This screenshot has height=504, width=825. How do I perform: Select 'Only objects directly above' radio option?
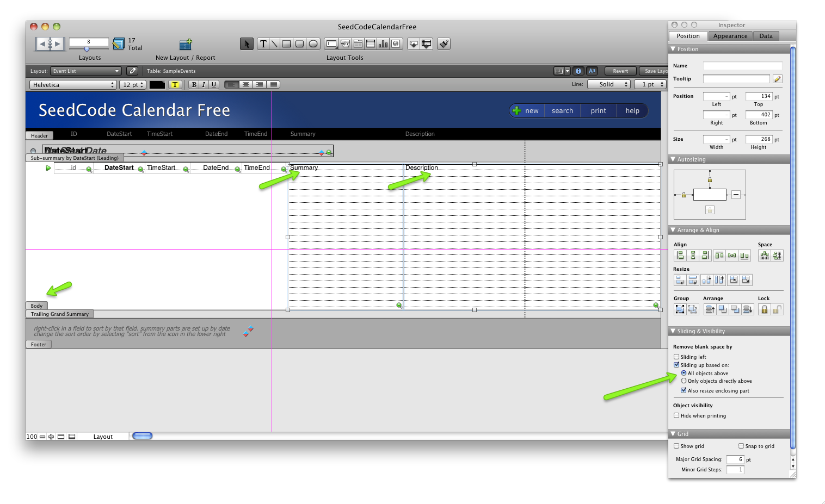point(684,381)
